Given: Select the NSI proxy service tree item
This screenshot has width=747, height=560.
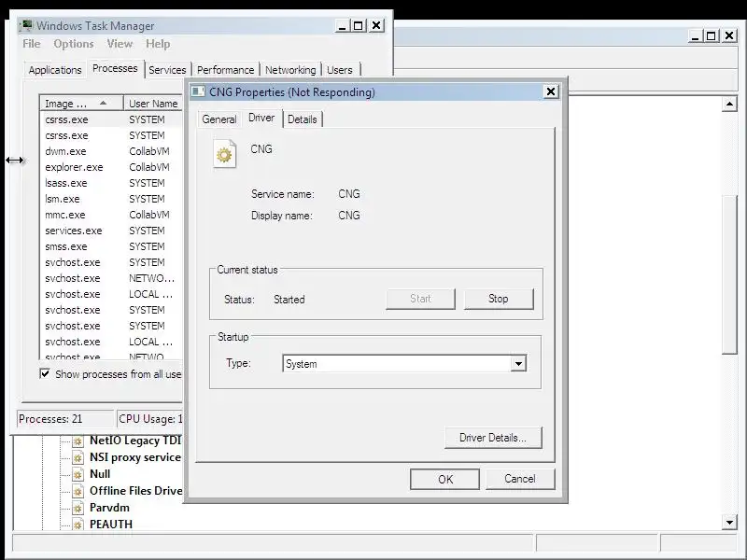Looking at the screenshot, I should coord(135,457).
